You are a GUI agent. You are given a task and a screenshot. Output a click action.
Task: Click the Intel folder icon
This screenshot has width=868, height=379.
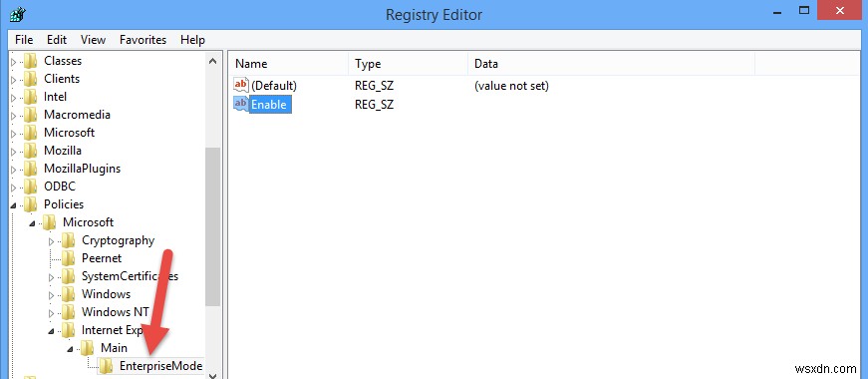click(31, 97)
